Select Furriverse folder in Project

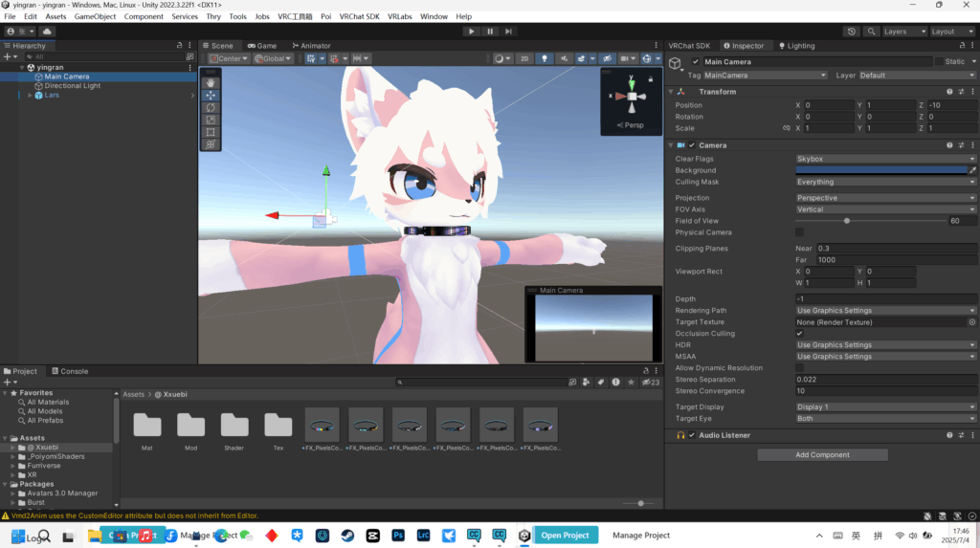point(44,466)
